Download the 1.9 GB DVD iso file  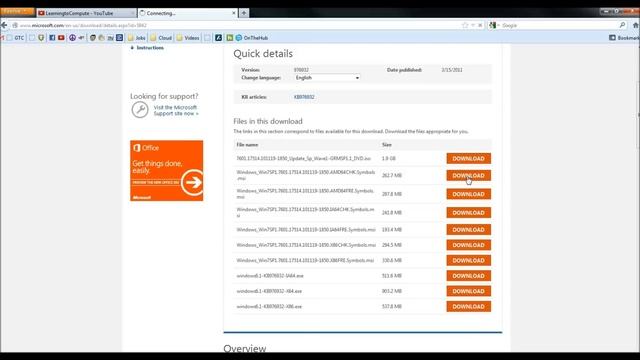469,158
